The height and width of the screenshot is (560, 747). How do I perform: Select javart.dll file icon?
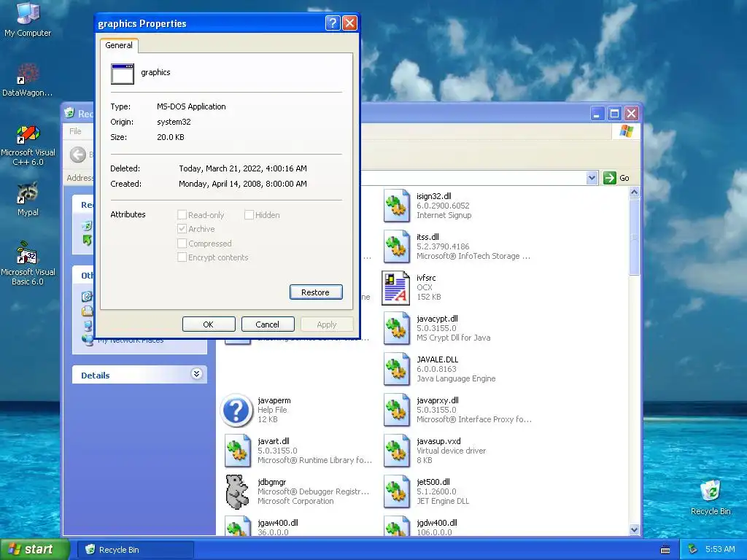pyautogui.click(x=237, y=451)
